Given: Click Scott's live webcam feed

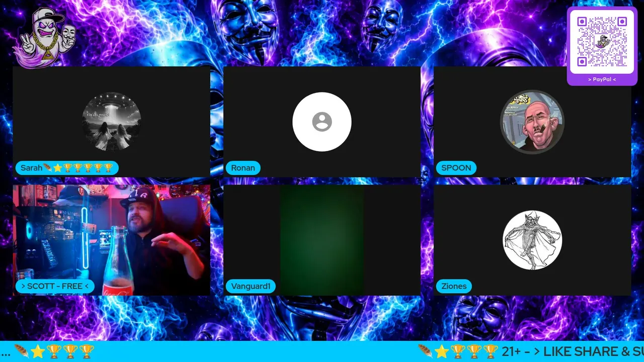Looking at the screenshot, I should click(112, 240).
